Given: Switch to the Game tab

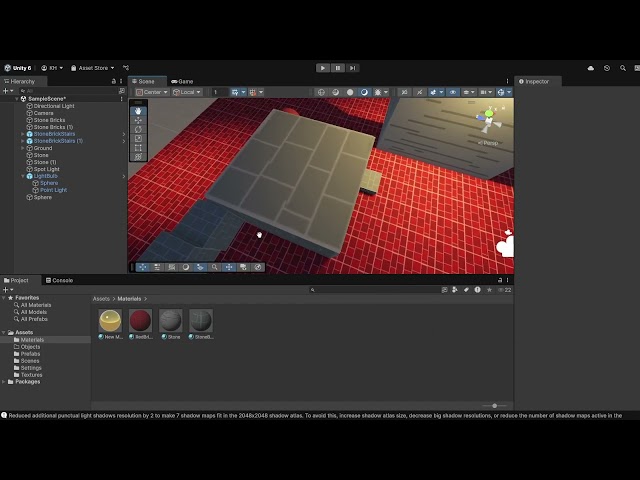Looking at the screenshot, I should (x=182, y=81).
